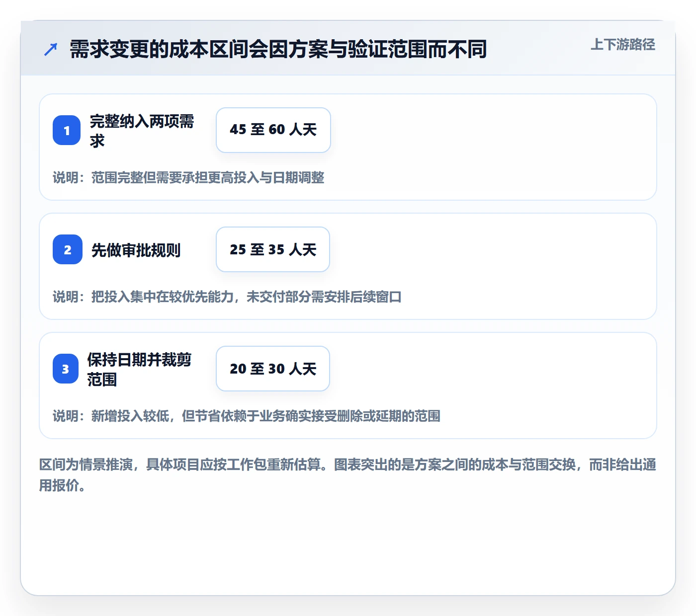Image resolution: width=696 pixels, height=616 pixels.
Task: Click the note 范围完整但需要承担更高投入与日期调整
Action: 188,177
